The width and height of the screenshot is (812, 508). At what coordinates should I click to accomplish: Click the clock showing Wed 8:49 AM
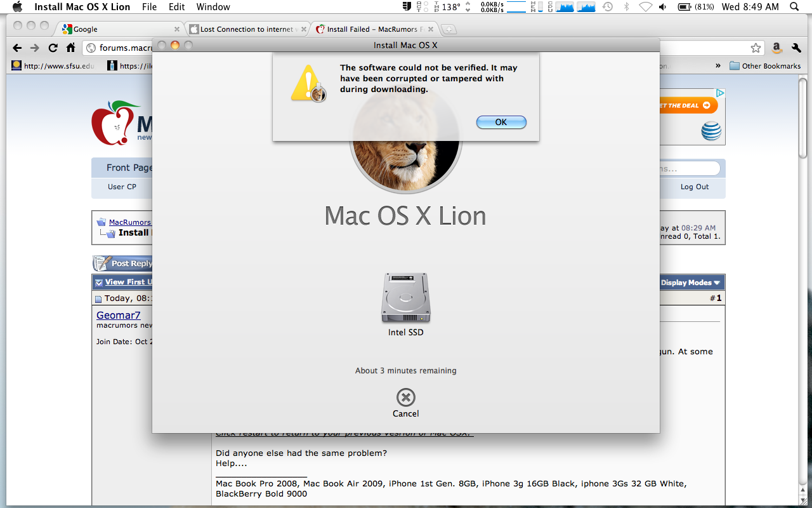pyautogui.click(x=750, y=7)
